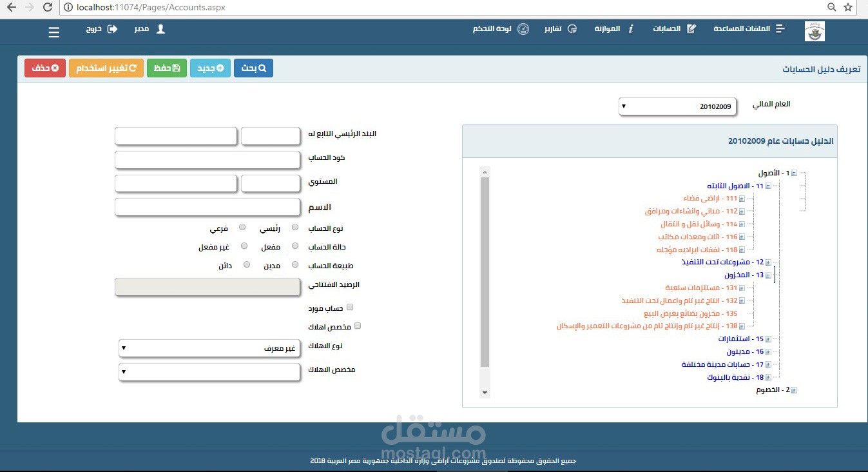
Task: Click the browser forward arrow
Action: 30,8
